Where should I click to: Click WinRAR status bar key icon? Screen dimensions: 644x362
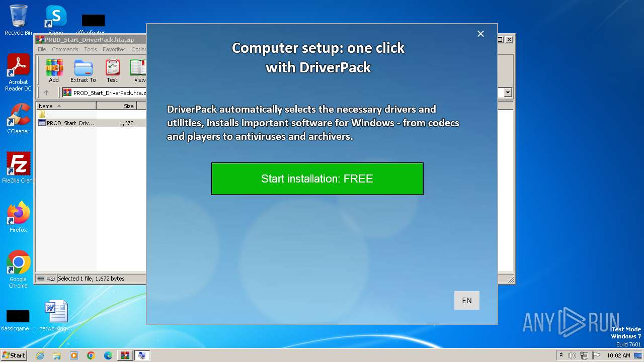point(51,279)
